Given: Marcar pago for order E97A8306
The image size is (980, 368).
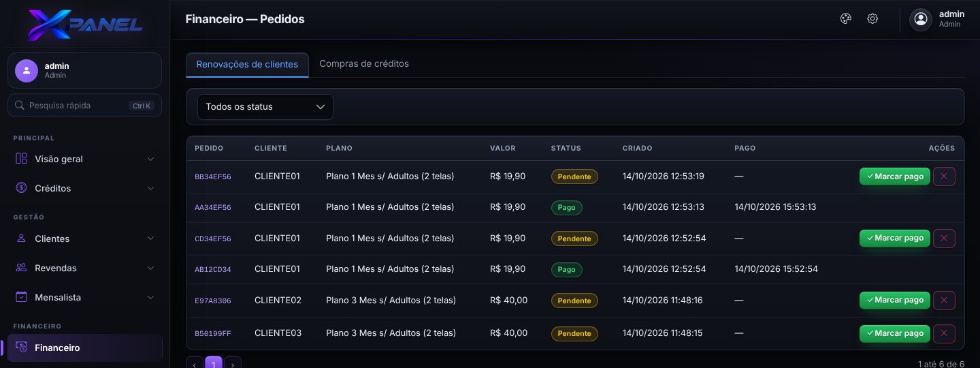Looking at the screenshot, I should point(895,301).
